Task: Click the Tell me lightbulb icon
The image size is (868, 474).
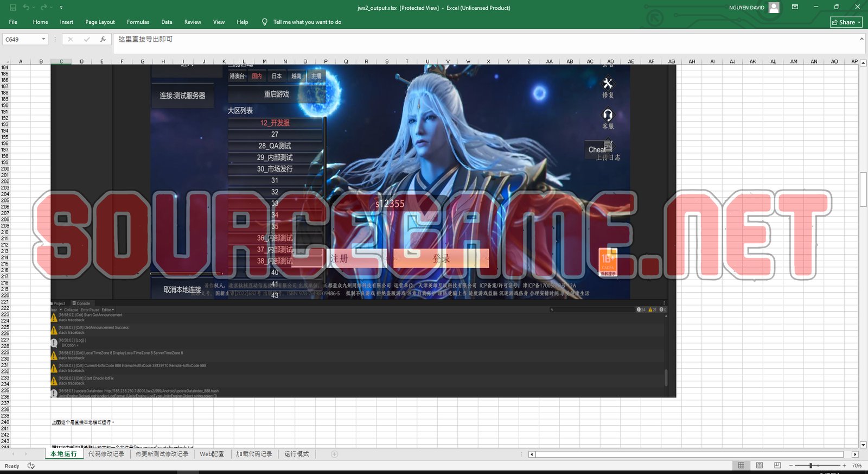Action: tap(265, 22)
